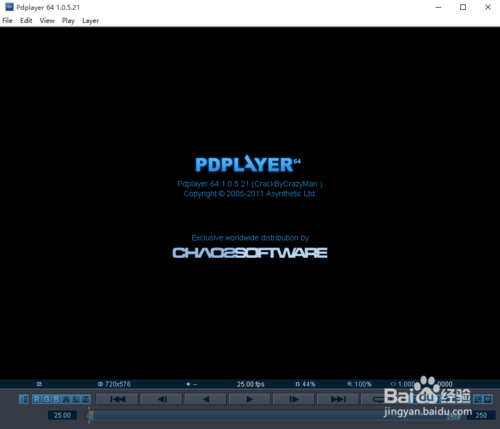Toggle the Green channel button
The width and height of the screenshot is (500, 429).
pos(47,399)
